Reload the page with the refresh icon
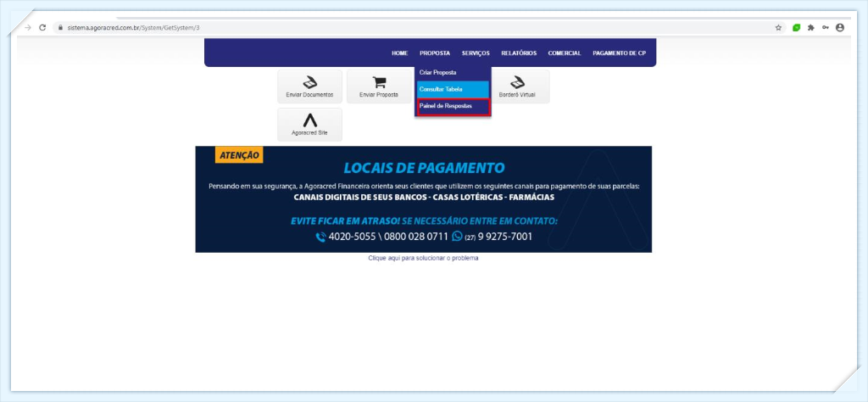Viewport: 868px width, 402px height. coord(42,28)
